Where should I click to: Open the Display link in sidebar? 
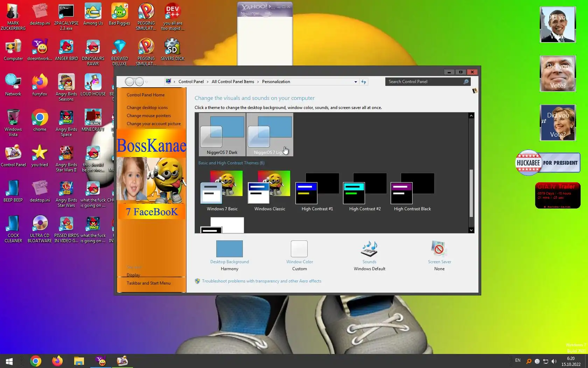133,275
